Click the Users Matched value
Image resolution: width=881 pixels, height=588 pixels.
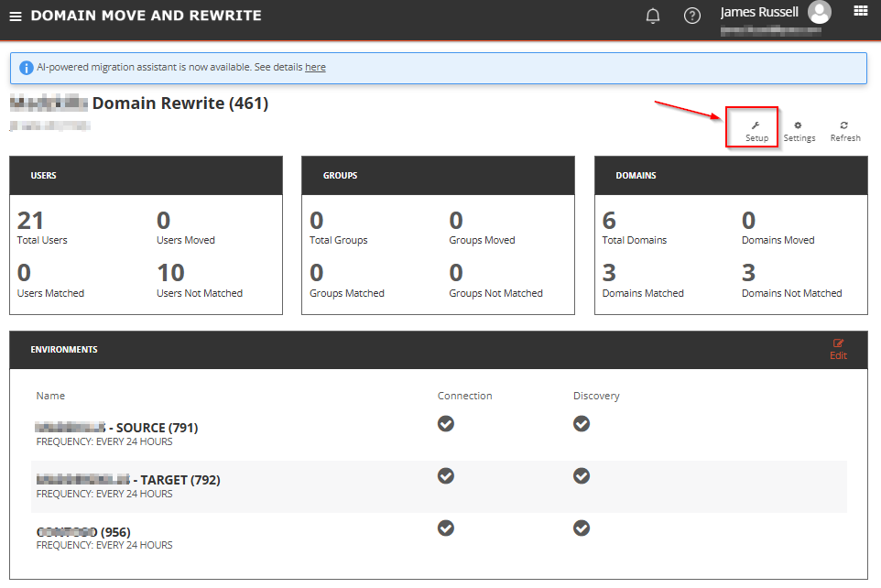tap(24, 273)
